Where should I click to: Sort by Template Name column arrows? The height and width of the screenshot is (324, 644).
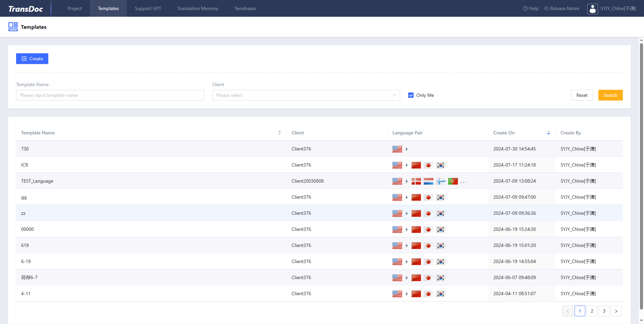coord(279,133)
